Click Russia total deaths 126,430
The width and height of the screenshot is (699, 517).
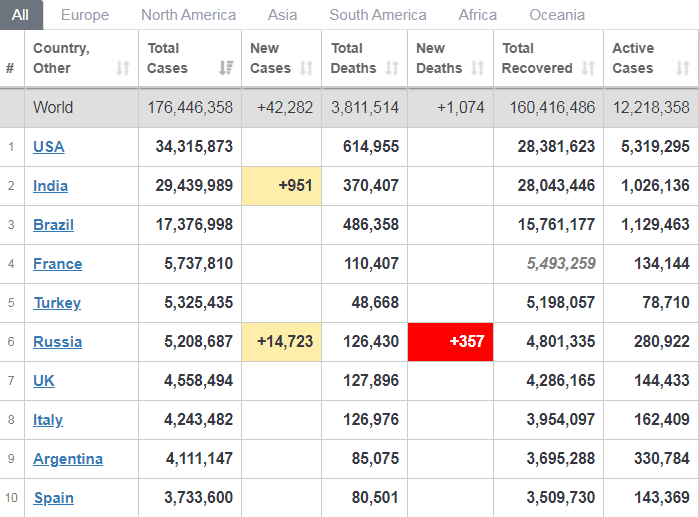[371, 342]
